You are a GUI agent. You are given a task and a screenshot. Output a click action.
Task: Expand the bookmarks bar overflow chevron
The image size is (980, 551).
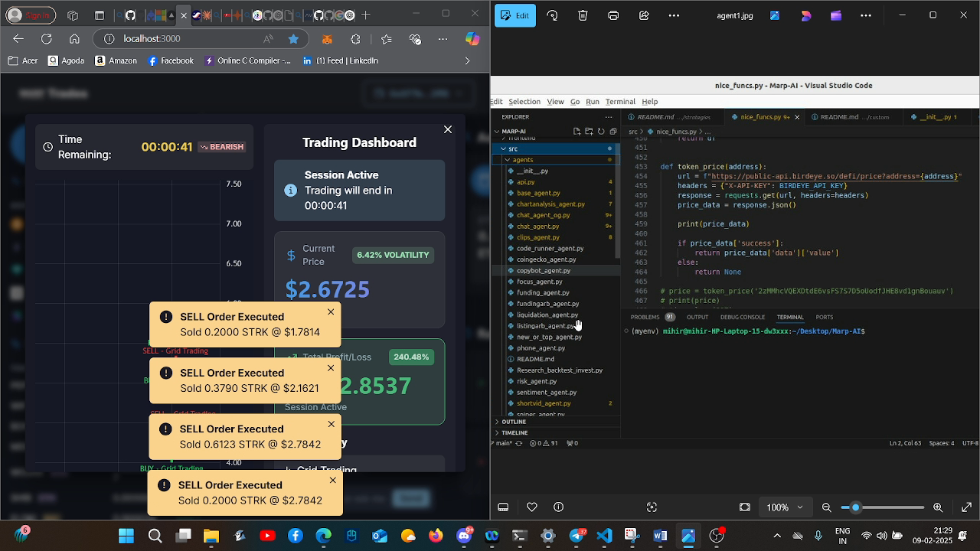click(468, 60)
